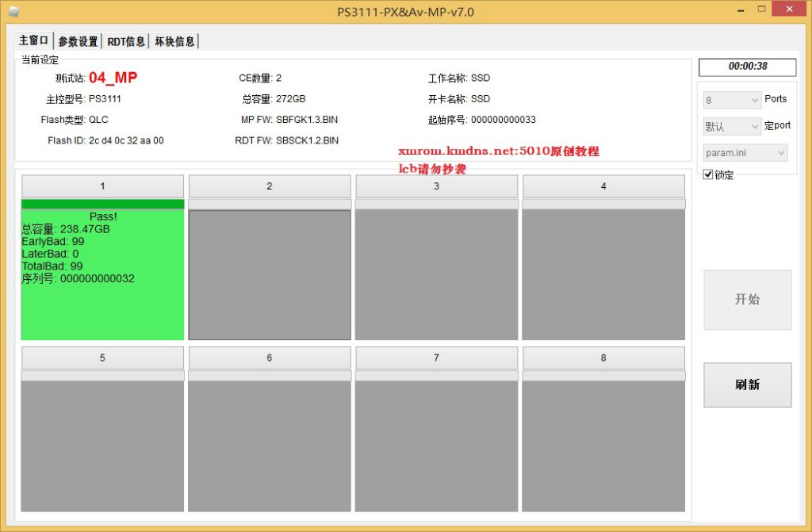
Task: Open the 主窗口 tab
Action: (x=34, y=40)
